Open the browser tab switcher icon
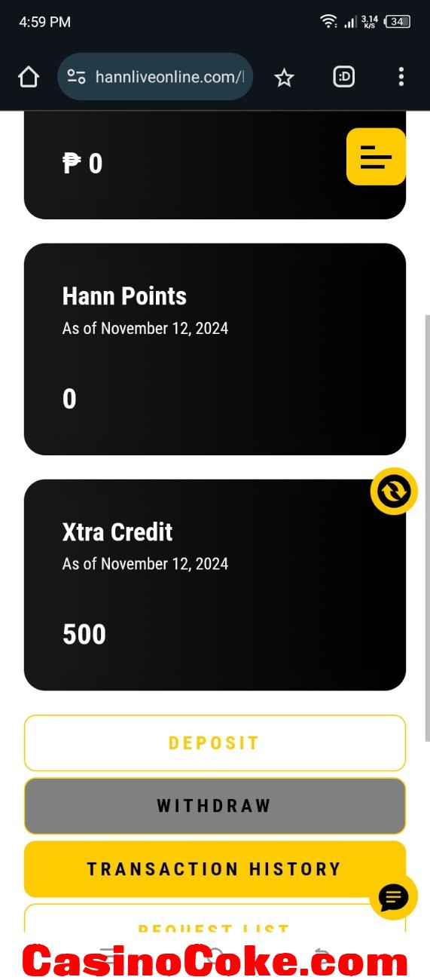Image resolution: width=430 pixels, height=980 pixels. [344, 76]
